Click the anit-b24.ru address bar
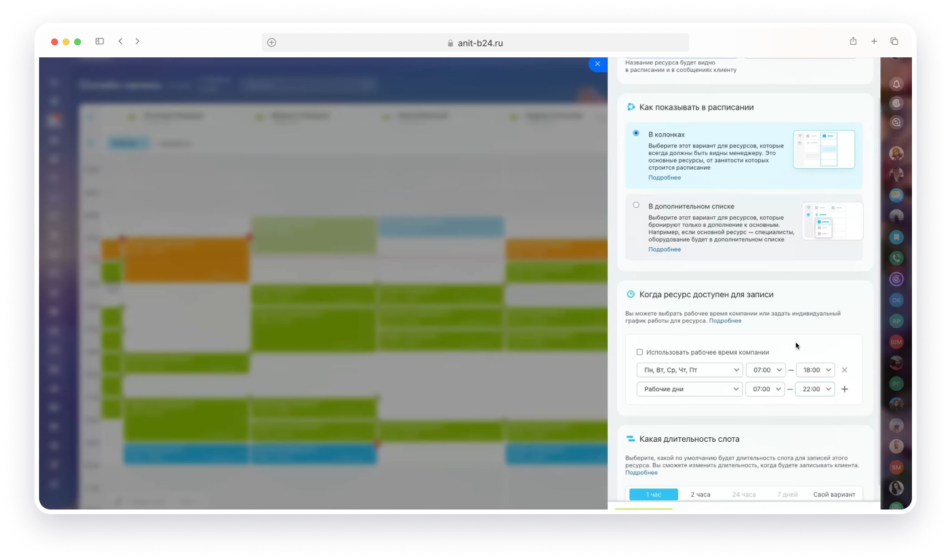The width and height of the screenshot is (951, 560). coord(475,43)
